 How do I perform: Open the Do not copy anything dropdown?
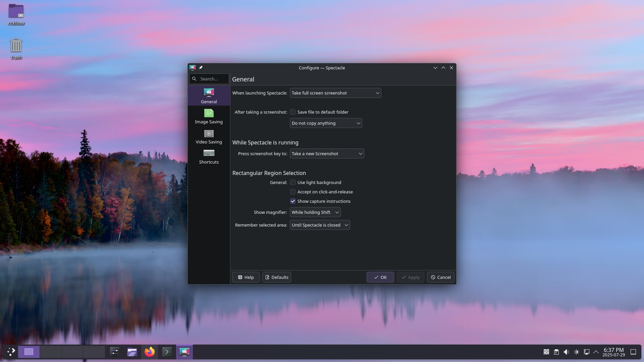click(326, 123)
